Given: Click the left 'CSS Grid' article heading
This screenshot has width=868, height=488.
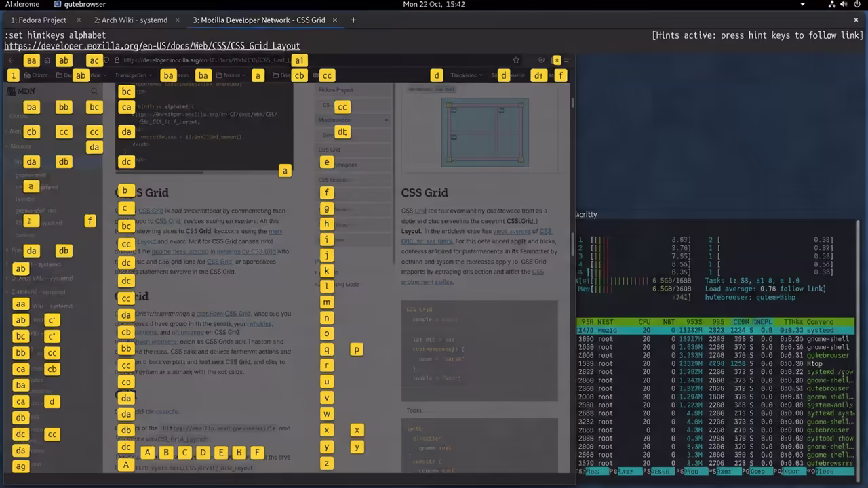Looking at the screenshot, I should (x=142, y=192).
